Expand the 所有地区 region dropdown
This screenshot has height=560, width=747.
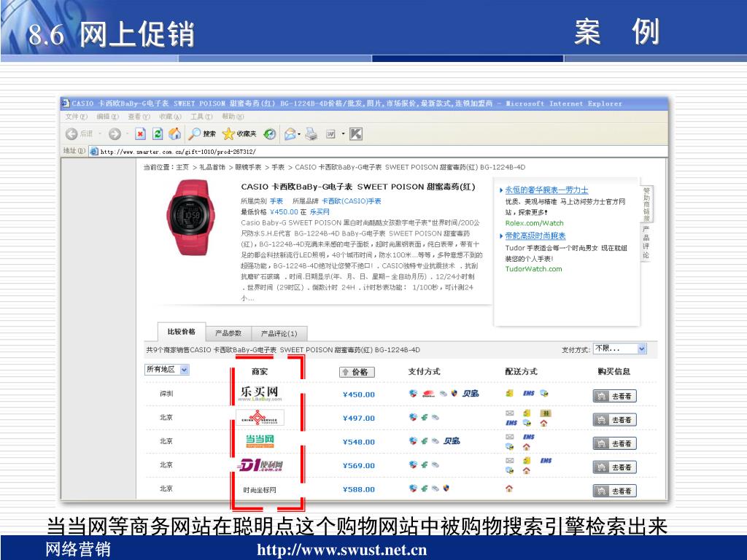pyautogui.click(x=167, y=370)
